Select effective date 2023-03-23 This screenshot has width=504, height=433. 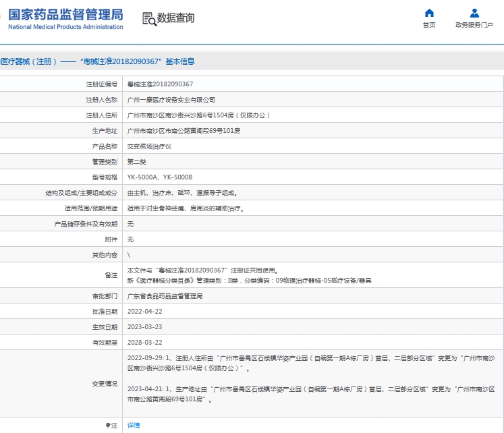[144, 327]
